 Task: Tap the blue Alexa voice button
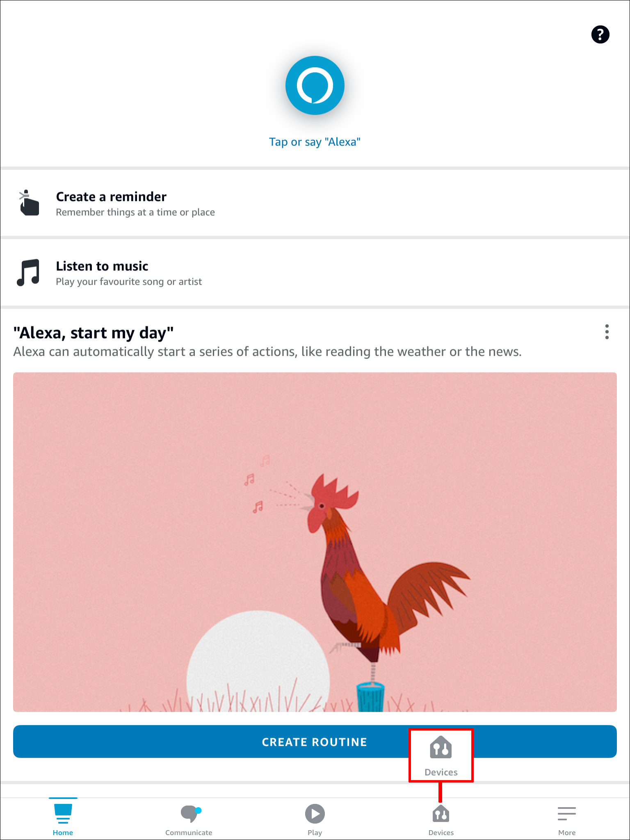click(315, 85)
